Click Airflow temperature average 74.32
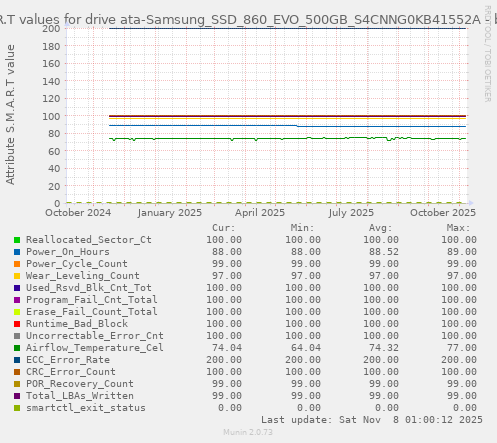497x443 pixels. click(384, 348)
